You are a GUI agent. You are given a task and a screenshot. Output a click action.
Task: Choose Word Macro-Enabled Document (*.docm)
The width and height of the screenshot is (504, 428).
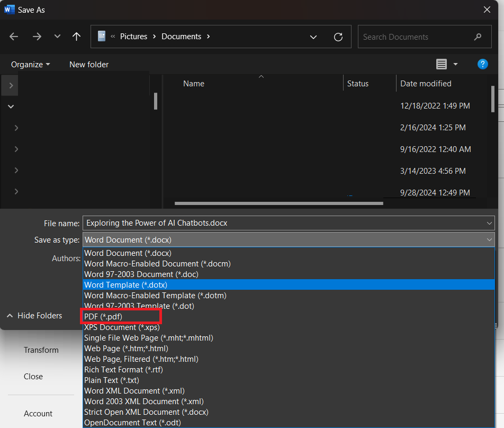[289, 264]
